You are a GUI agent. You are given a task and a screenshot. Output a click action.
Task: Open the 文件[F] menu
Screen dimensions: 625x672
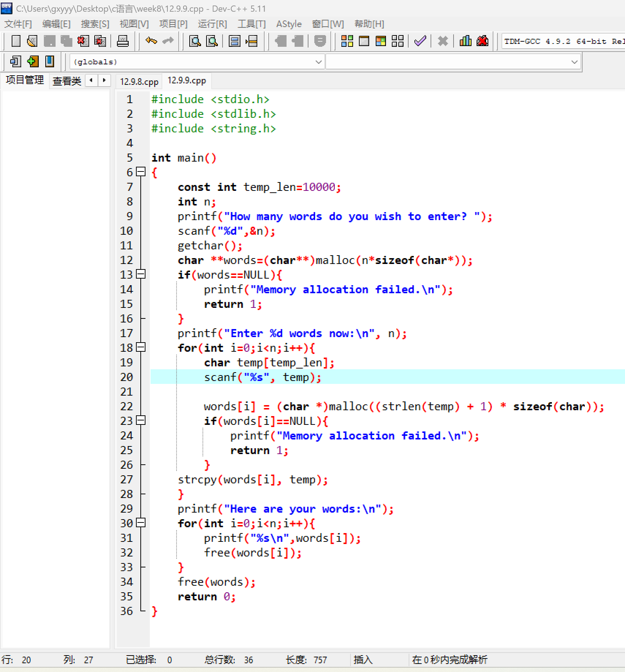(x=18, y=24)
